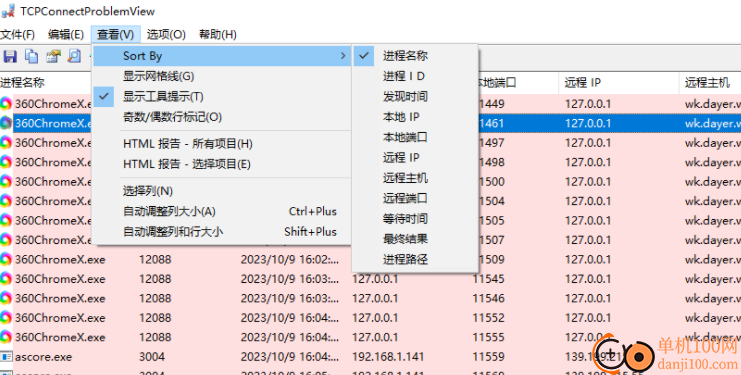Click the 360ChromeX icon in port 11545 row
This screenshot has width=741, height=375.
(x=6, y=279)
